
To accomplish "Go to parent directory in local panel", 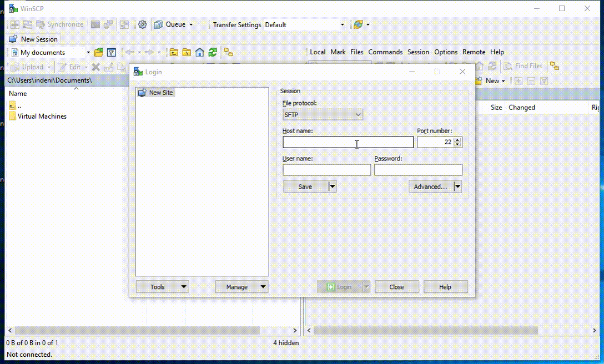I will [174, 52].
